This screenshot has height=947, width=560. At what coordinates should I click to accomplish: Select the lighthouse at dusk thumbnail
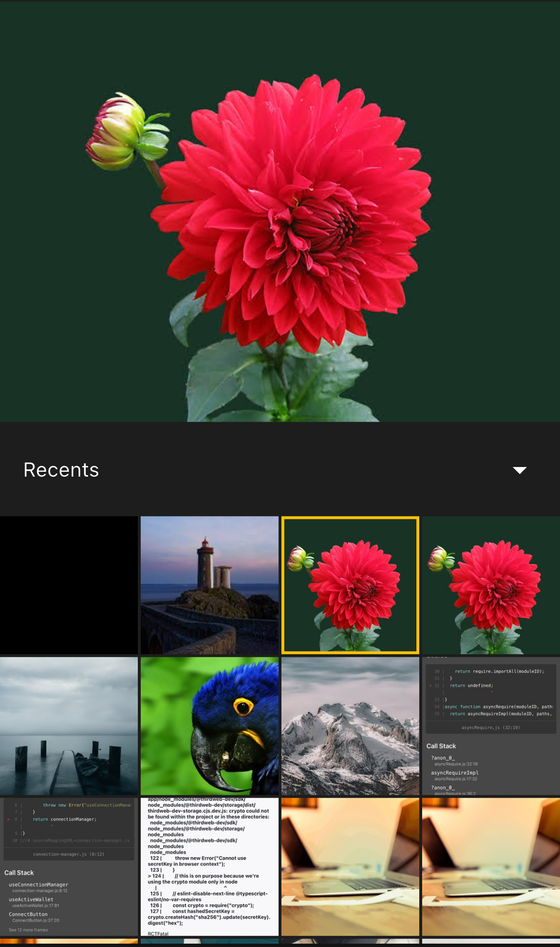pyautogui.click(x=210, y=585)
